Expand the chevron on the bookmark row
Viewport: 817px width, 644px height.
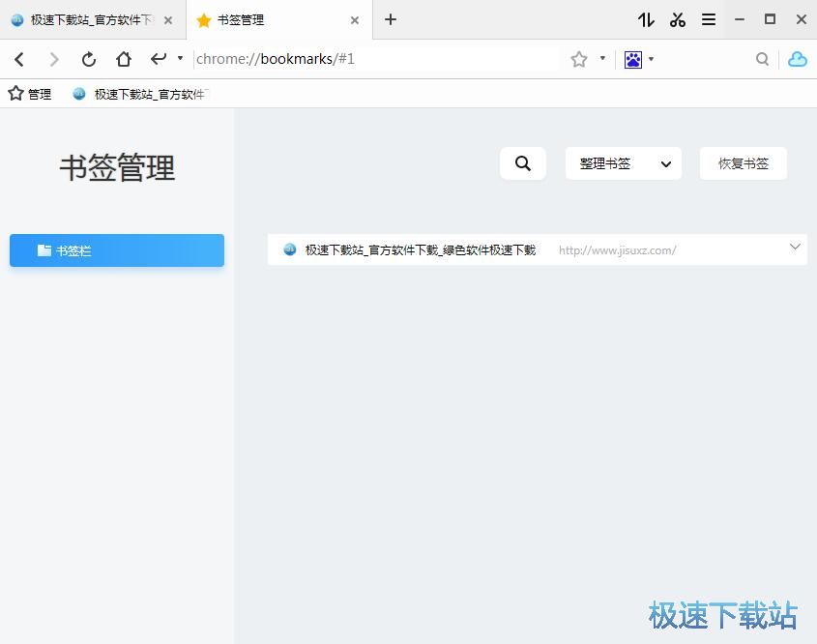(x=795, y=247)
